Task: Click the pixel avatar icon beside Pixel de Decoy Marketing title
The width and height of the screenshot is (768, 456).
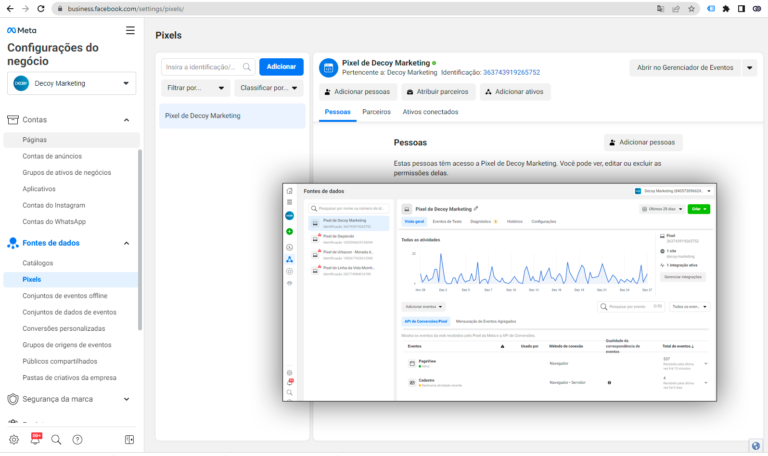Action: coord(329,68)
